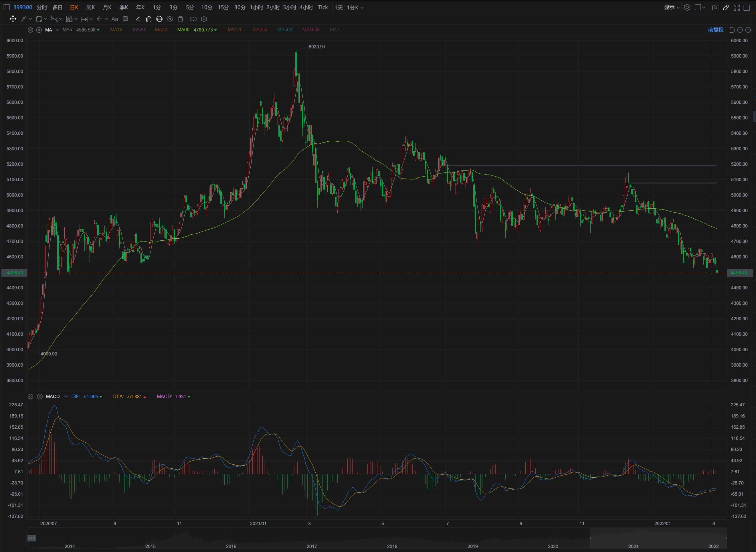Open MACD indicator settings gear

(30, 397)
